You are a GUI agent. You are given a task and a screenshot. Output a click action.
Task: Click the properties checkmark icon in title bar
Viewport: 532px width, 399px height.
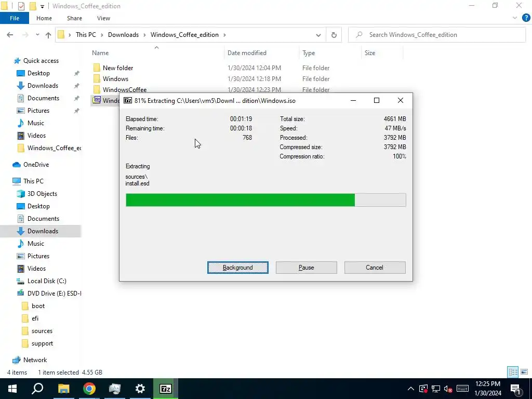tap(21, 6)
